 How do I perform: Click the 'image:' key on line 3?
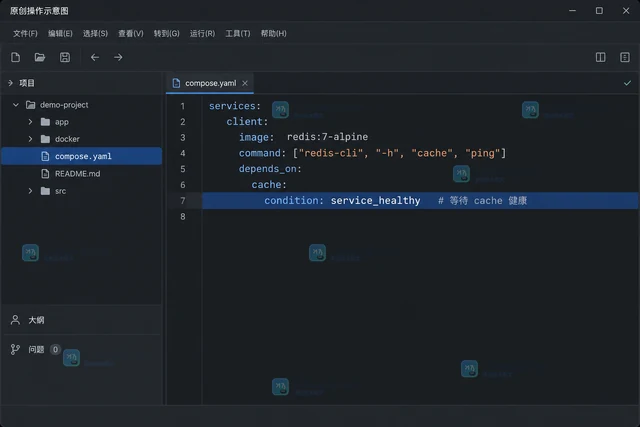click(x=256, y=137)
